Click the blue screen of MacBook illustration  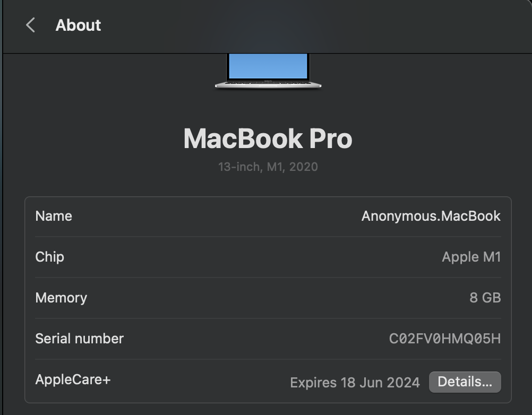[x=268, y=66]
